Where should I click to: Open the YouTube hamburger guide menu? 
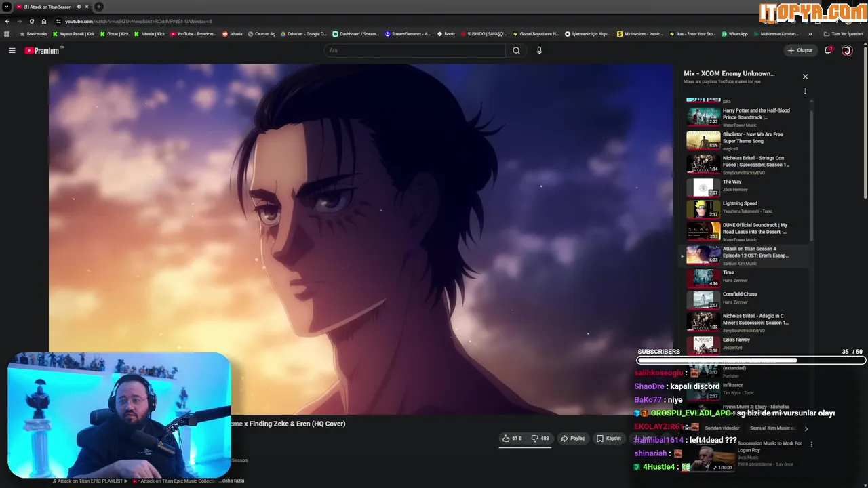[x=12, y=50]
